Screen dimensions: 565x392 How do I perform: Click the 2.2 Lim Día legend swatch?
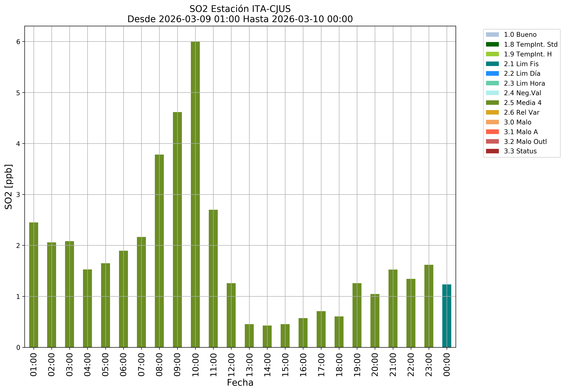pos(492,73)
